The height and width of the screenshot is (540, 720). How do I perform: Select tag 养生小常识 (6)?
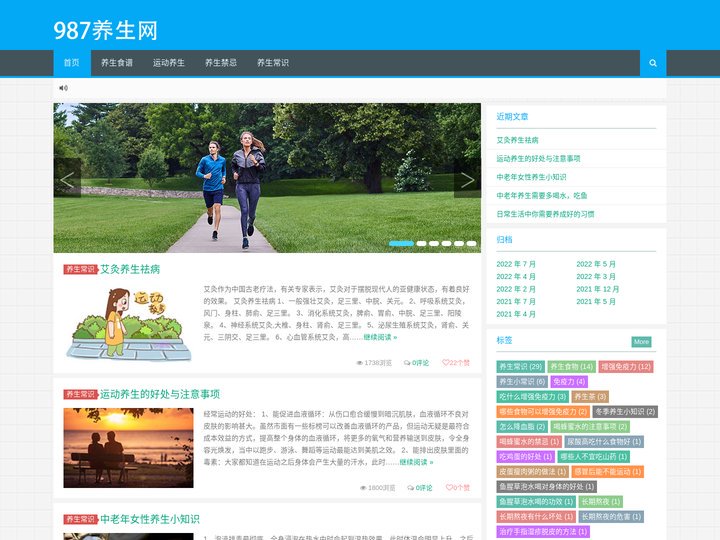pyautogui.click(x=522, y=382)
